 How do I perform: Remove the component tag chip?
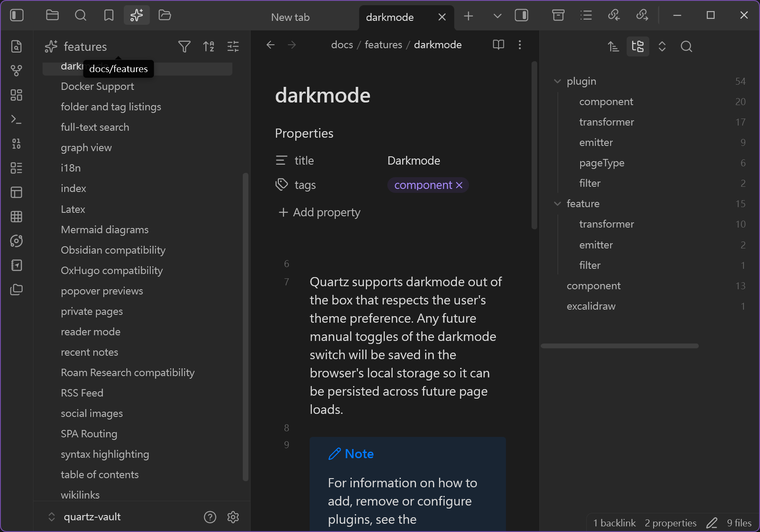click(459, 185)
